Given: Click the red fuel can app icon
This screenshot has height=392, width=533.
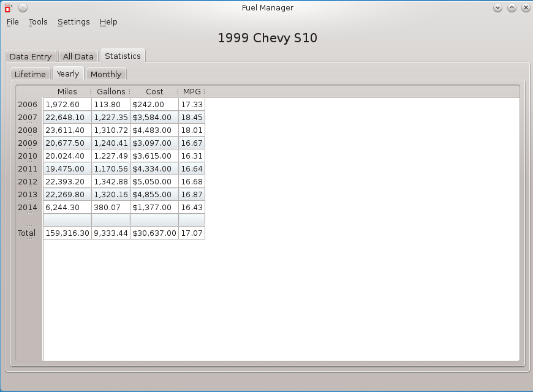Looking at the screenshot, I should pos(8,8).
